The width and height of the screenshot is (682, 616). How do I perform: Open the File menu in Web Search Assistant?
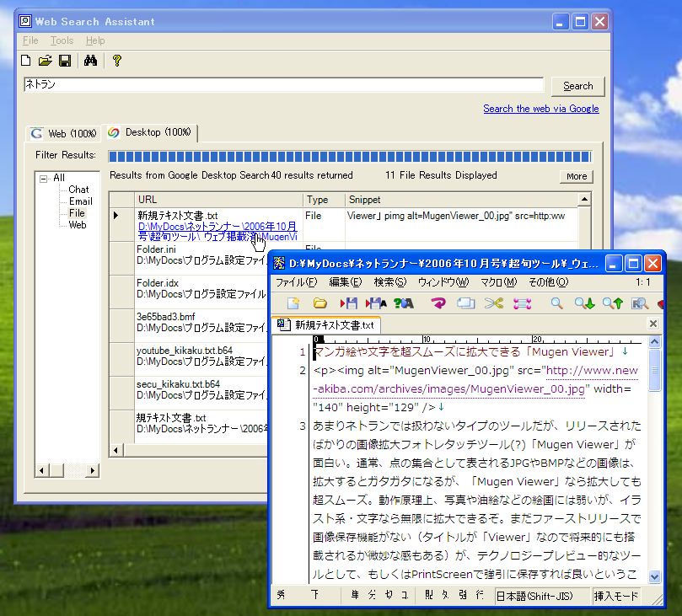point(30,40)
